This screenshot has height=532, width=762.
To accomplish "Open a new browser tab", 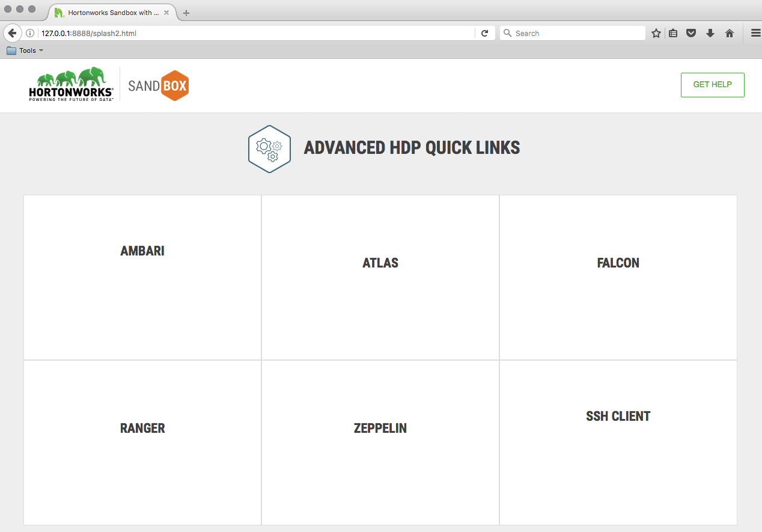I will pyautogui.click(x=186, y=12).
